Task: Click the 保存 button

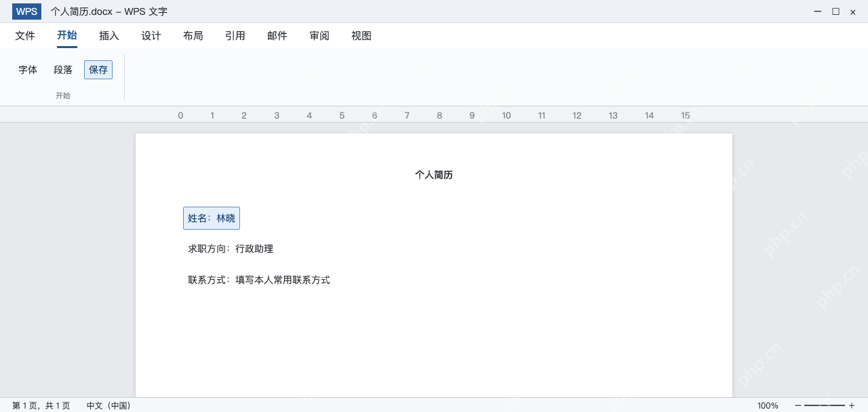Action: click(98, 70)
